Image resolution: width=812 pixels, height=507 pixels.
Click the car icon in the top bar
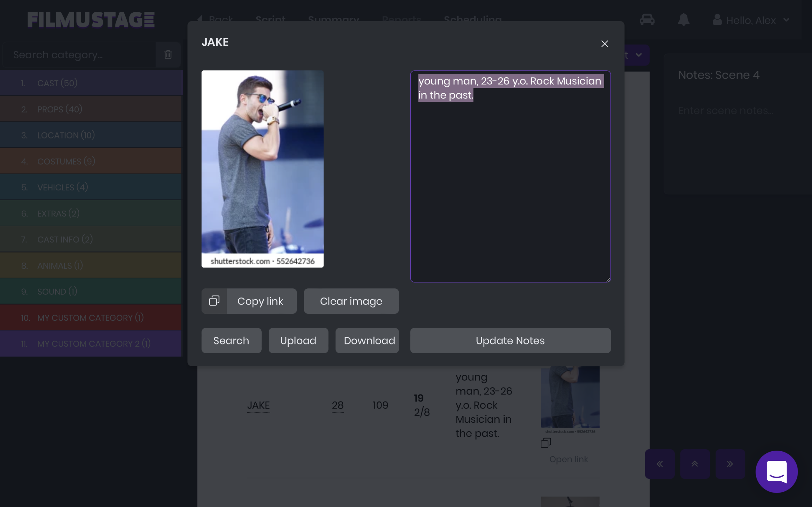tap(647, 20)
